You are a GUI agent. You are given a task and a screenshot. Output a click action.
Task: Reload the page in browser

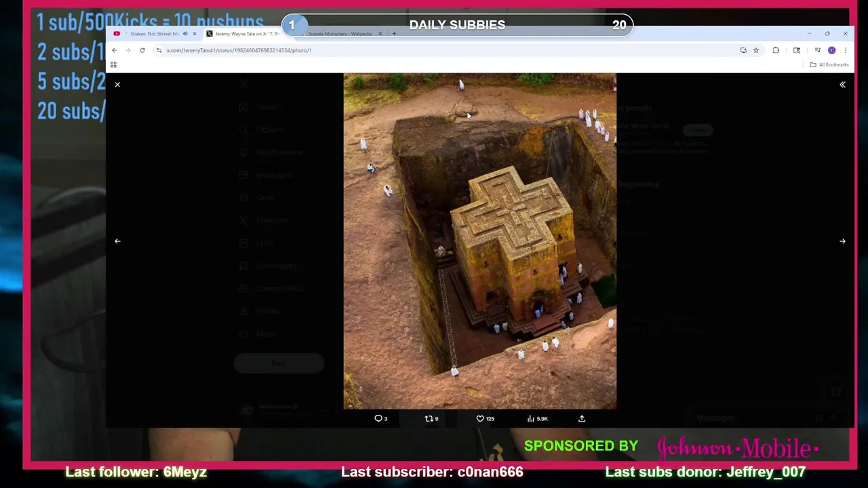point(142,50)
